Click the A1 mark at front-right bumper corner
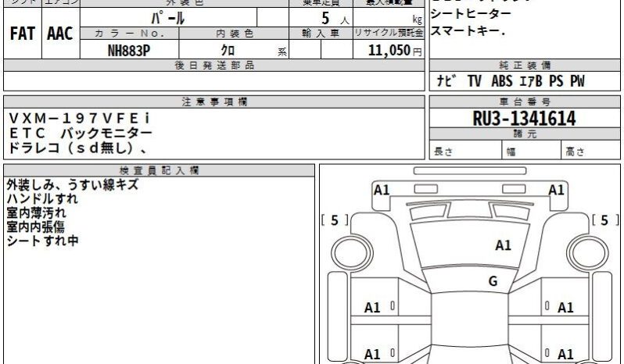This screenshot has width=624, height=364. click(x=556, y=190)
